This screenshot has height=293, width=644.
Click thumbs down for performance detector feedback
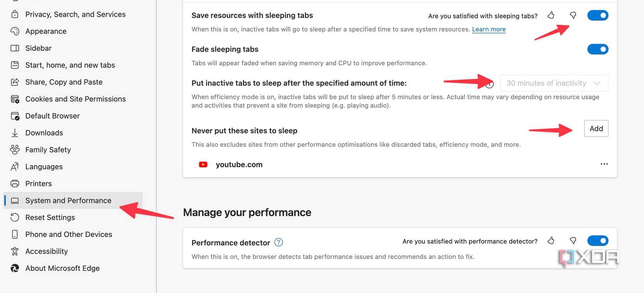coord(573,241)
